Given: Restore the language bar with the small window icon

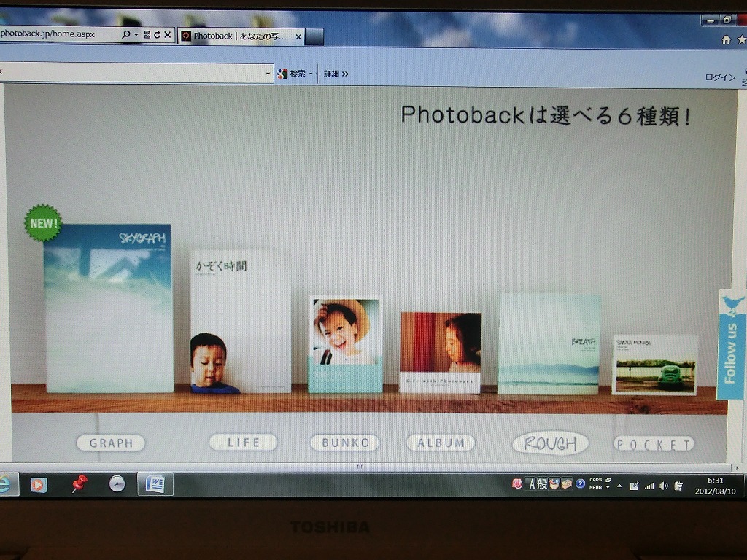Looking at the screenshot, I should point(608,480).
